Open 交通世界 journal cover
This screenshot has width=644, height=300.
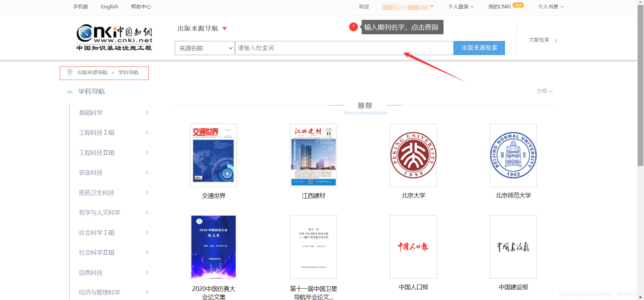[214, 155]
